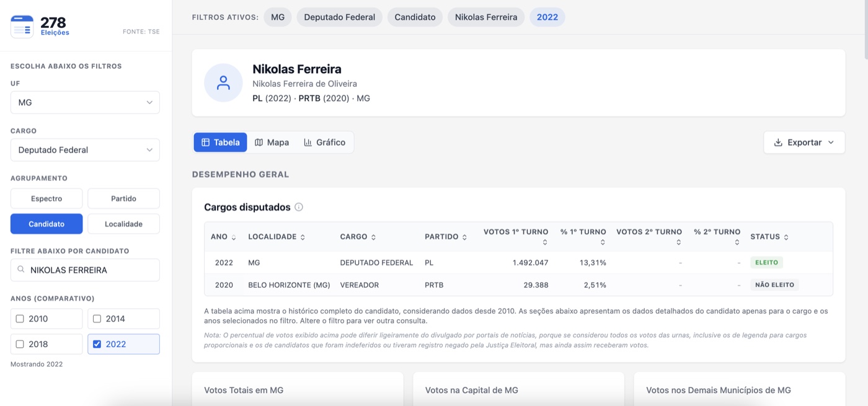
Task: Click the candidate avatar icon
Action: (x=223, y=82)
